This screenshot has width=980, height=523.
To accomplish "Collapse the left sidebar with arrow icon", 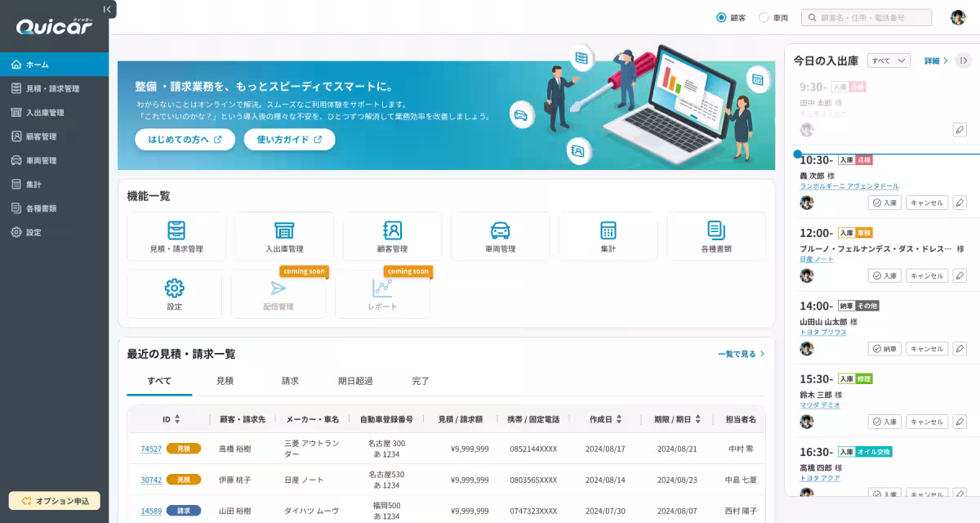I will [x=107, y=9].
